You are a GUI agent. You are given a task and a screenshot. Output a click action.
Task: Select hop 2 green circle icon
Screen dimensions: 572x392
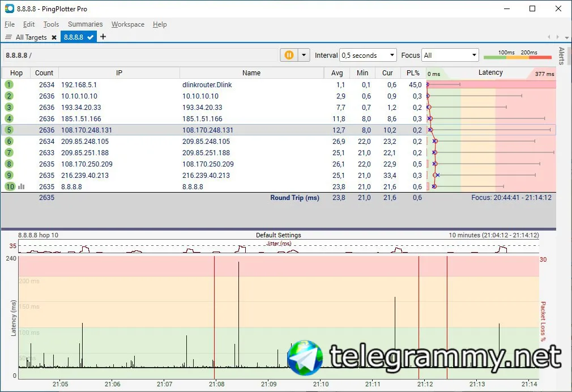tap(9, 96)
